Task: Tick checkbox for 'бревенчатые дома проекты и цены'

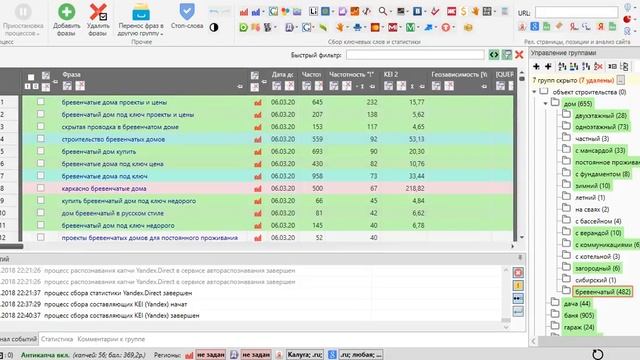Action: point(40,102)
